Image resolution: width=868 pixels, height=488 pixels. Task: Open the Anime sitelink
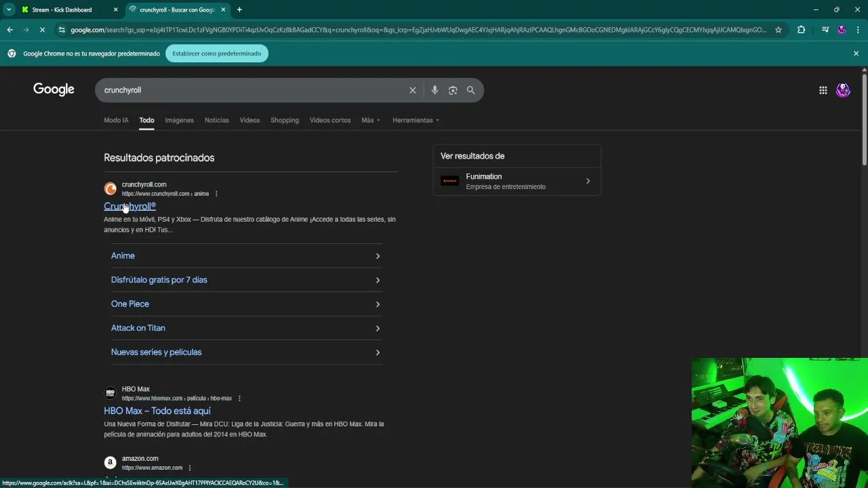click(123, 256)
